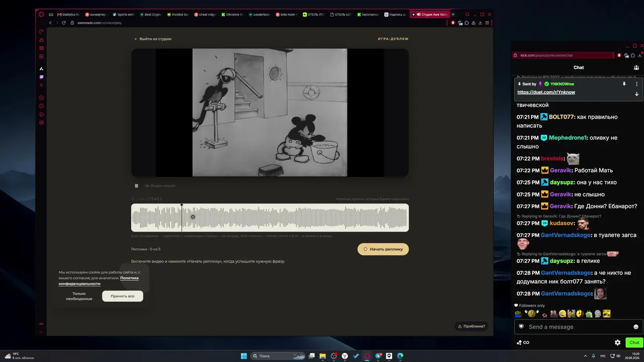Open the Windows Start menu
The height and width of the screenshot is (362, 644).
pos(244,356)
